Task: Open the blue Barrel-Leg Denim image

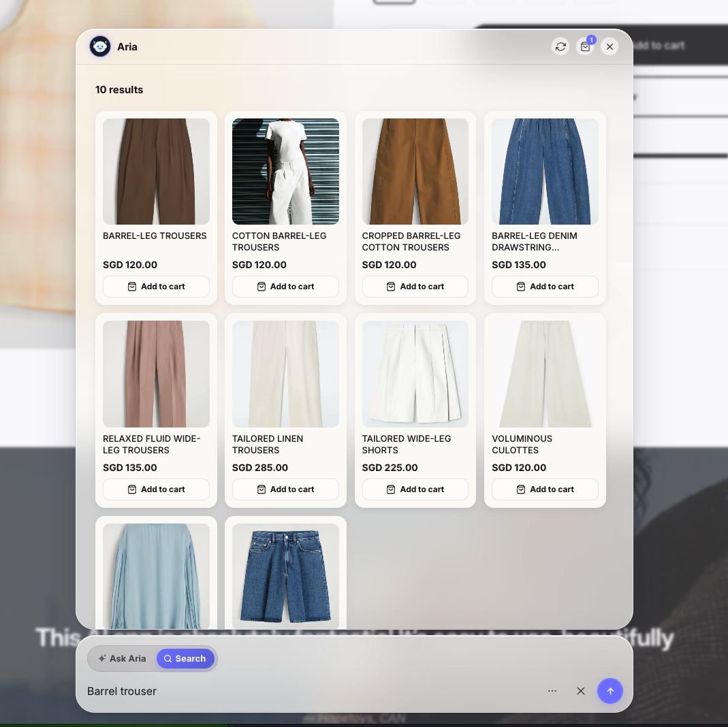Action: 545,171
